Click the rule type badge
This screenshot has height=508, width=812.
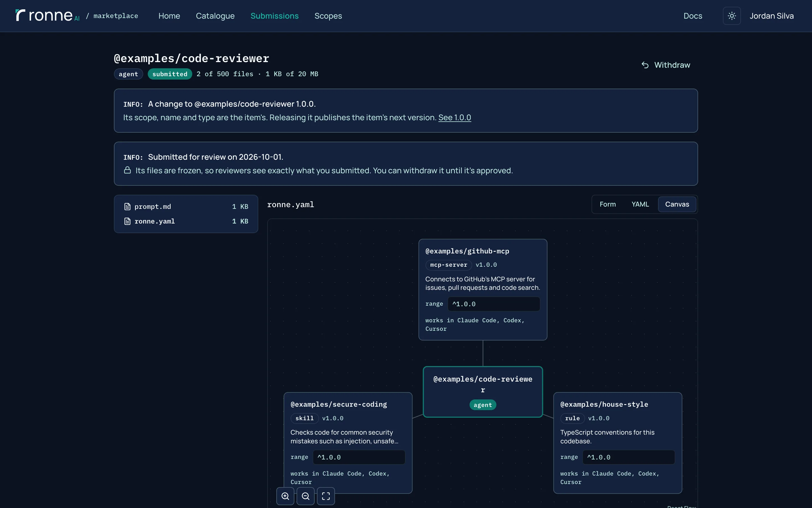point(572,418)
